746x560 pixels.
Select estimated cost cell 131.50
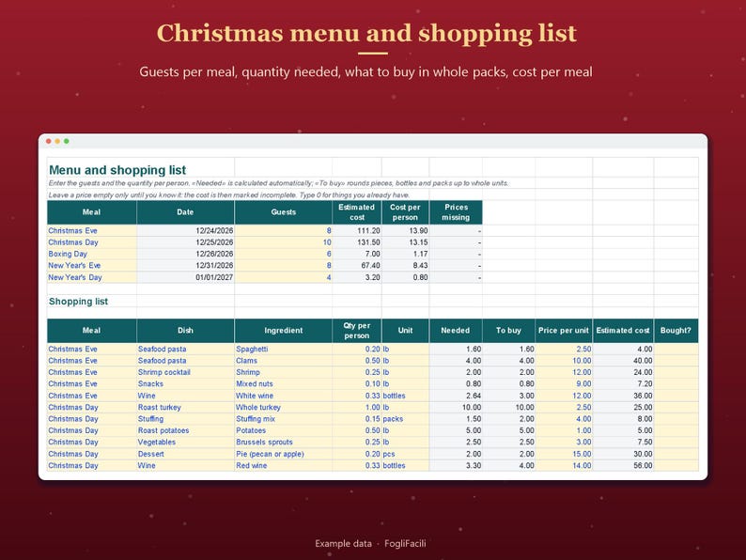357,242
